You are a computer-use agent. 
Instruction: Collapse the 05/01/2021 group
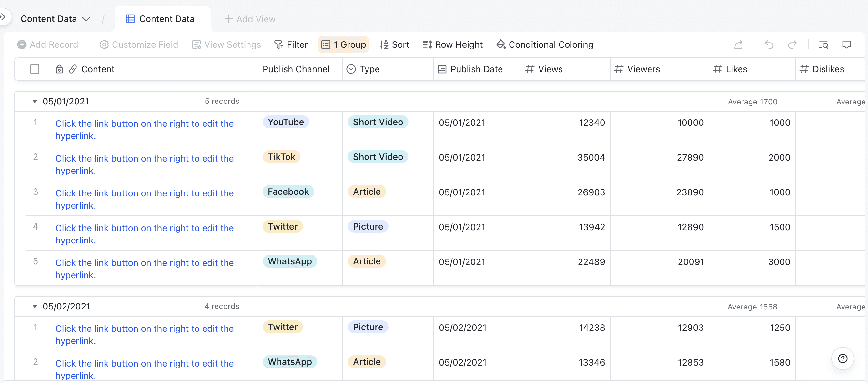click(x=35, y=101)
